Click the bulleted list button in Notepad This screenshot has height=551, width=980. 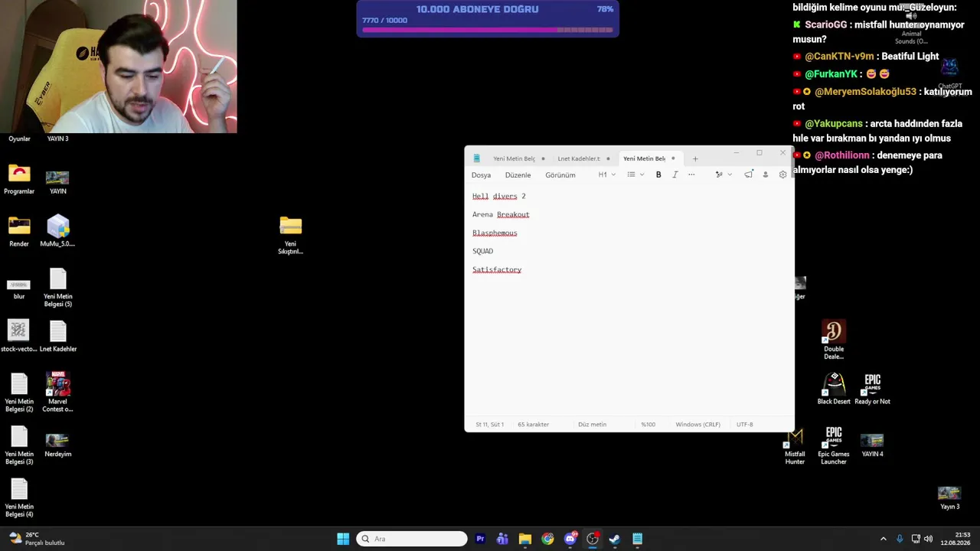tap(631, 174)
